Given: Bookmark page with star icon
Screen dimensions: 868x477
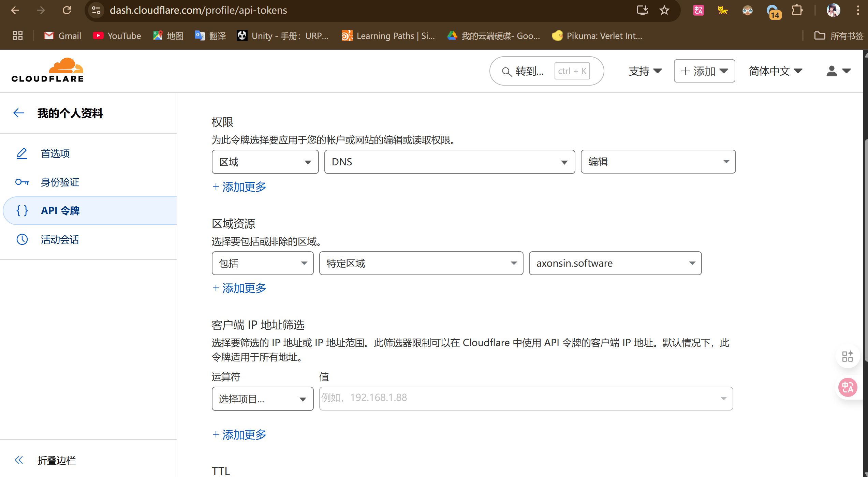Looking at the screenshot, I should [664, 10].
